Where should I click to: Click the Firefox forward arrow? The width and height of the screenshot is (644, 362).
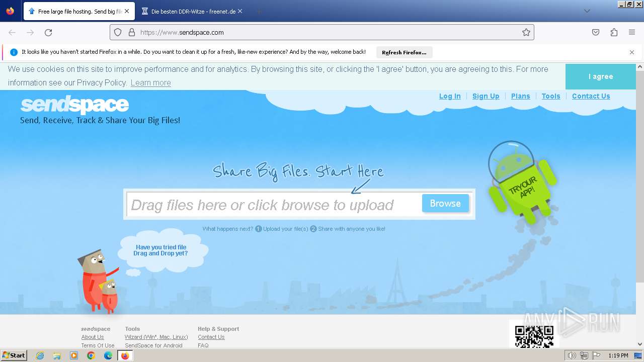point(30,32)
